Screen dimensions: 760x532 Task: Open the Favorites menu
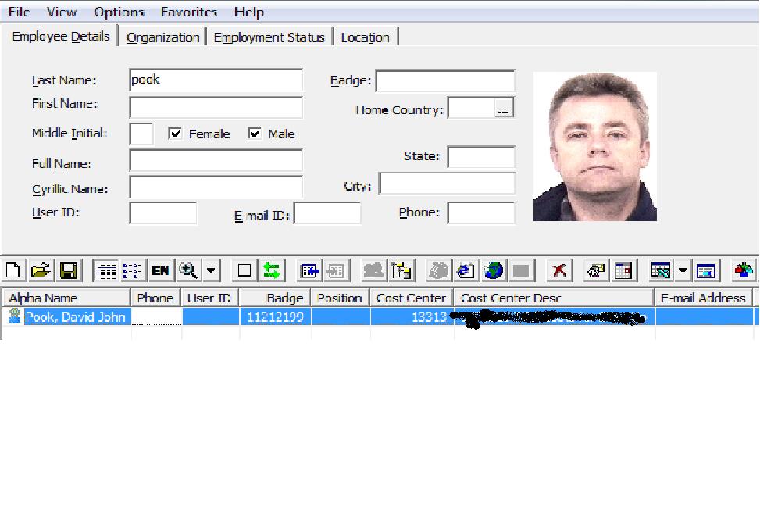pyautogui.click(x=189, y=12)
